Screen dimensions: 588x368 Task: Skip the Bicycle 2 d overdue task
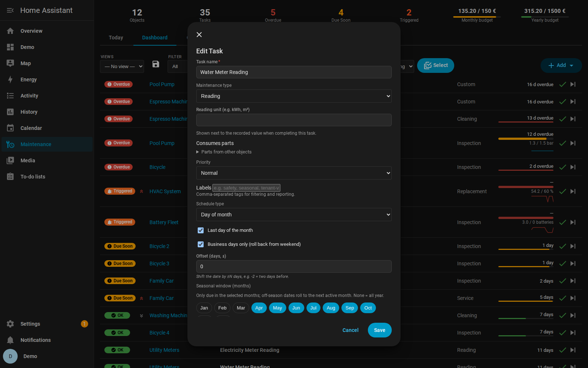pos(573,167)
